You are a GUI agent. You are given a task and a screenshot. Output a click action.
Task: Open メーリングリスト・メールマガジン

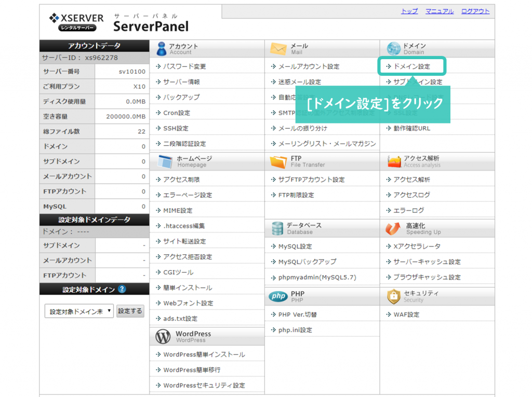327,144
